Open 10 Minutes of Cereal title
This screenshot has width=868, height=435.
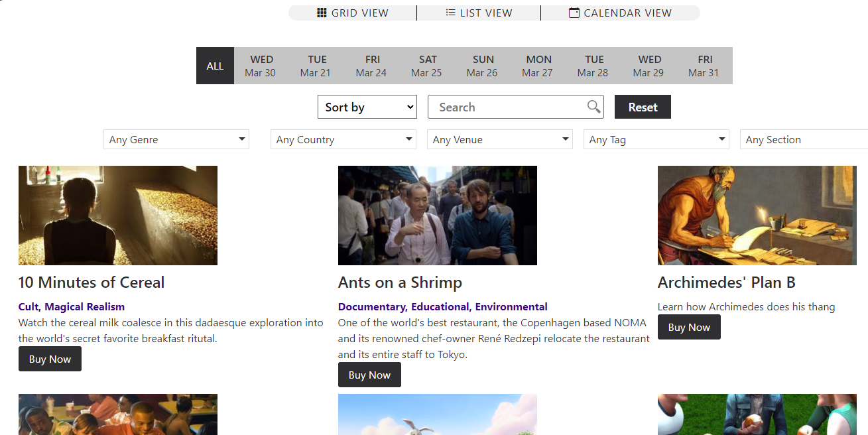tap(92, 282)
